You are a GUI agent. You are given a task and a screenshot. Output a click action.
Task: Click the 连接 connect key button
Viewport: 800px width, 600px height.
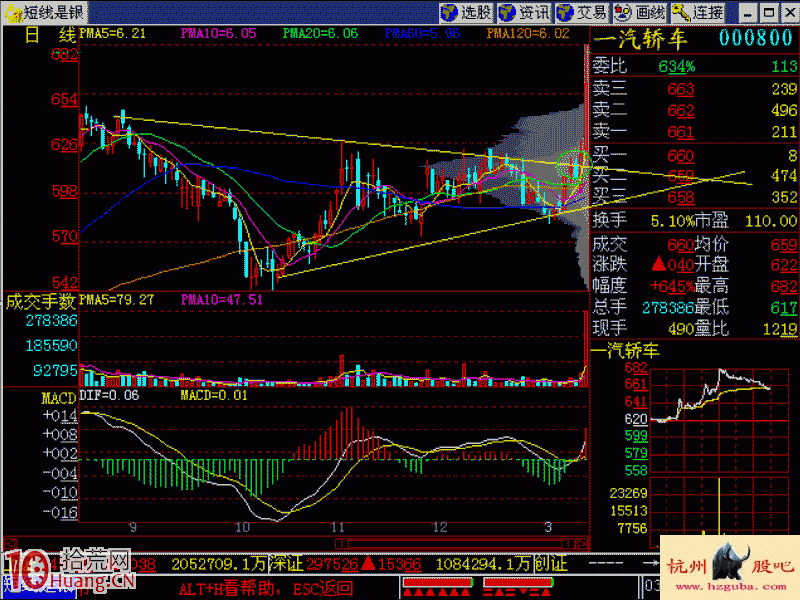698,12
